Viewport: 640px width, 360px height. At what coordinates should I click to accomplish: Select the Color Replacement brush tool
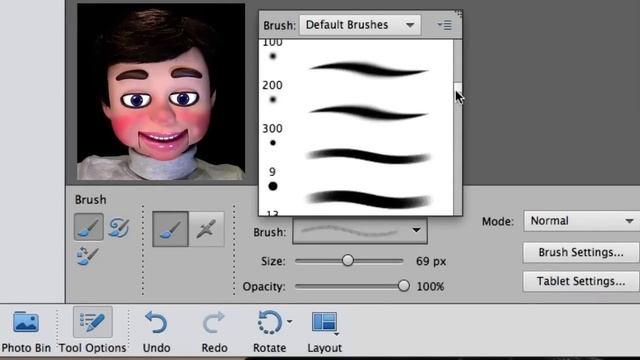click(87, 256)
